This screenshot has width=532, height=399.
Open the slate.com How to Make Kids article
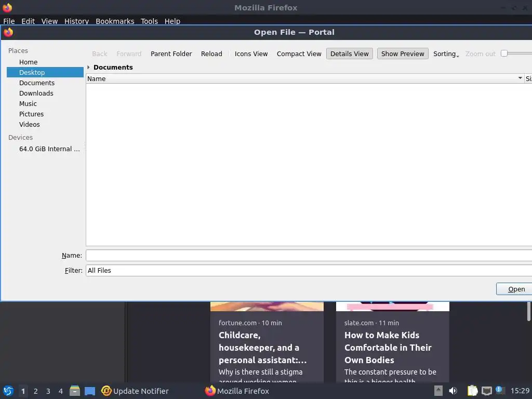tap(388, 348)
